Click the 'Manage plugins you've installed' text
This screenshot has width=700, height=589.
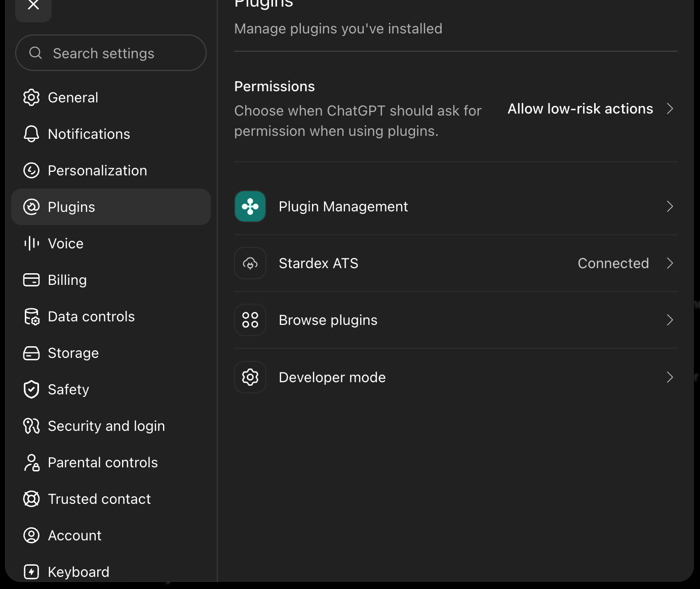click(x=338, y=29)
